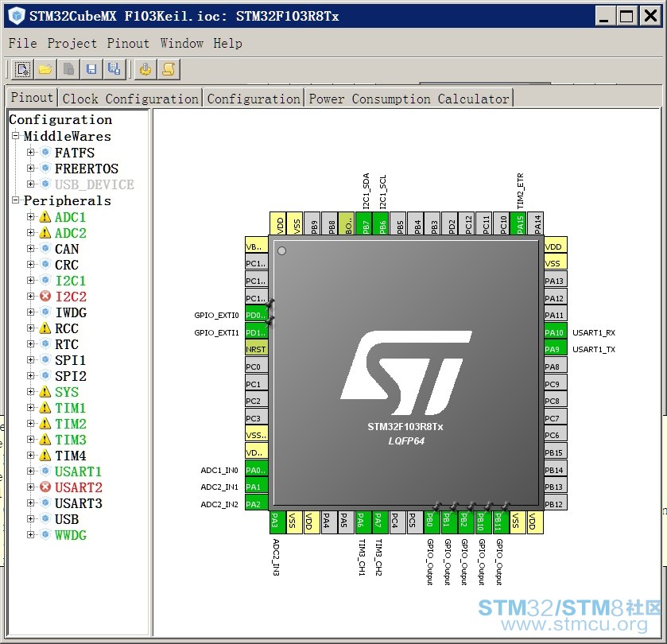Open the Help menu
The width and height of the screenshot is (667, 644).
coord(227,44)
